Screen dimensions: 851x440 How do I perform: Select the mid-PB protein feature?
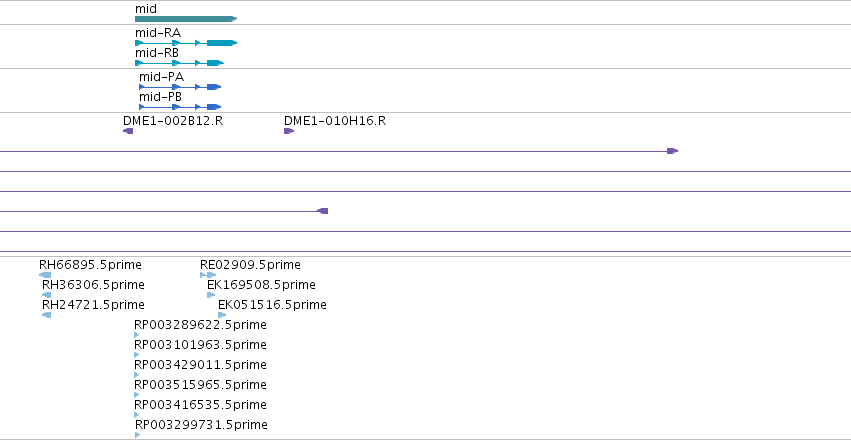point(180,107)
